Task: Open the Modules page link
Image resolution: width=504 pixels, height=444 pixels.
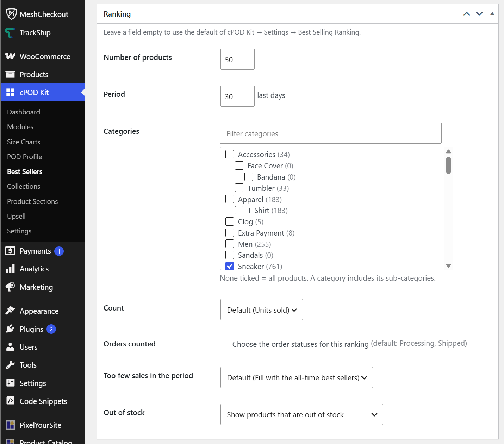Action: [x=20, y=127]
